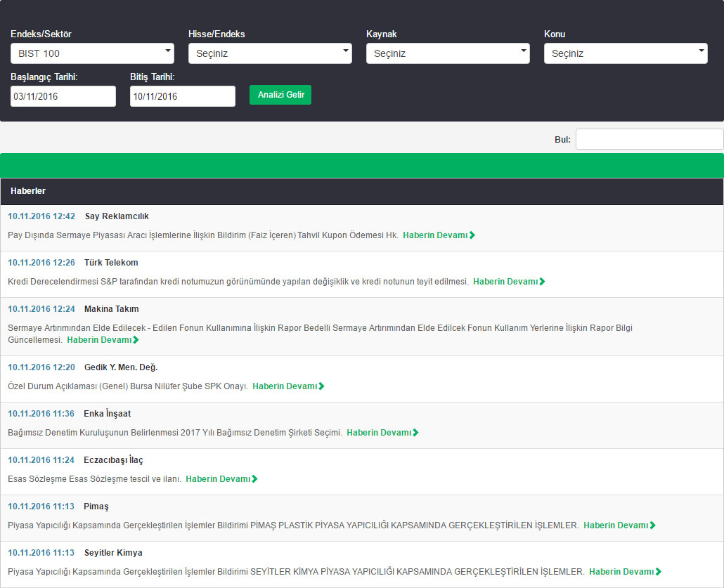Click the Bağımsız Denetim Kuruluşunun Belirlenmesi description

175,433
